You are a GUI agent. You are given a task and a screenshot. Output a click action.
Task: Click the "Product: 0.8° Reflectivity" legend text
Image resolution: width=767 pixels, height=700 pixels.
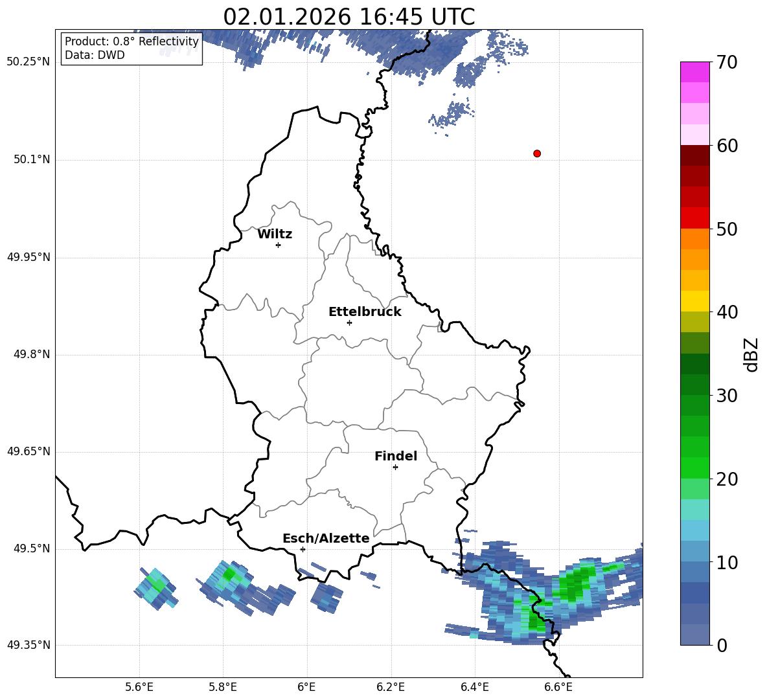click(132, 41)
